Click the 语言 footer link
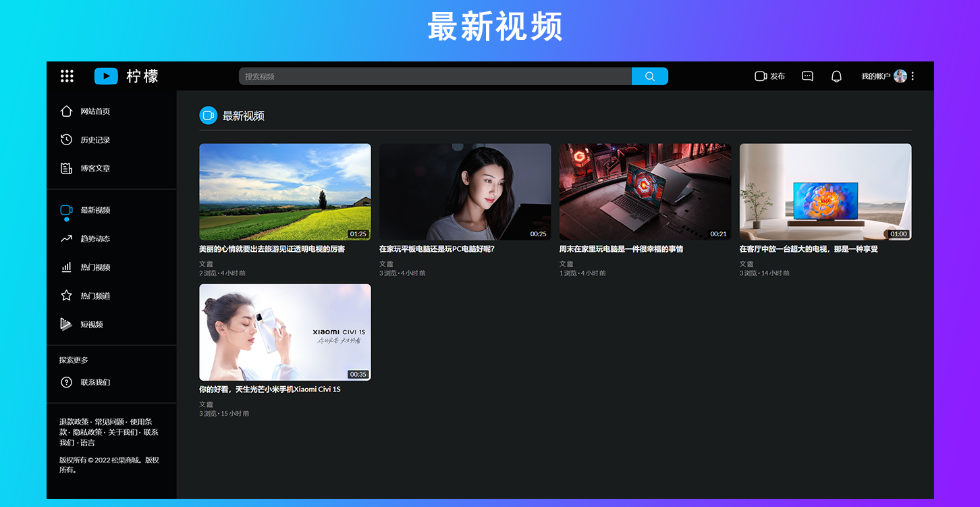The width and height of the screenshot is (980, 507). pyautogui.click(x=88, y=444)
